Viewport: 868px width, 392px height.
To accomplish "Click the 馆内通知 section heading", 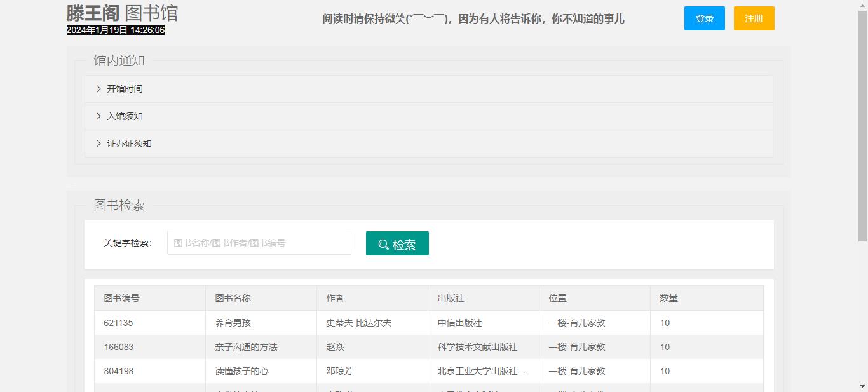I will [x=119, y=60].
